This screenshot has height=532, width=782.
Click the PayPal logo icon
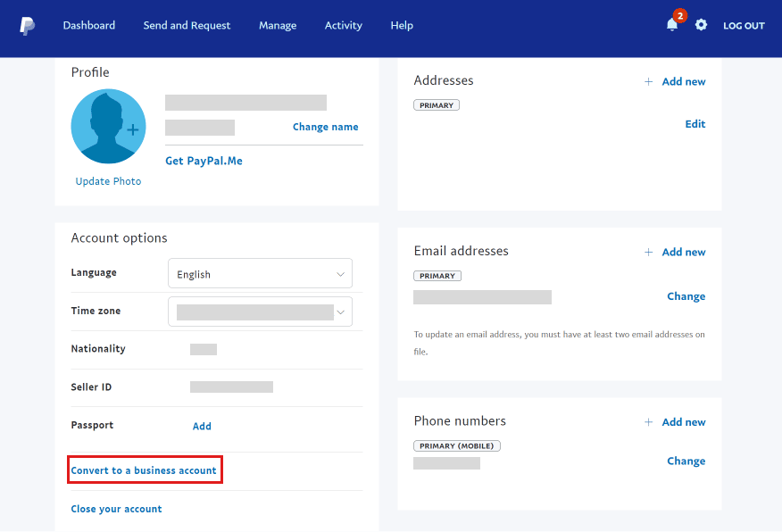coord(27,25)
